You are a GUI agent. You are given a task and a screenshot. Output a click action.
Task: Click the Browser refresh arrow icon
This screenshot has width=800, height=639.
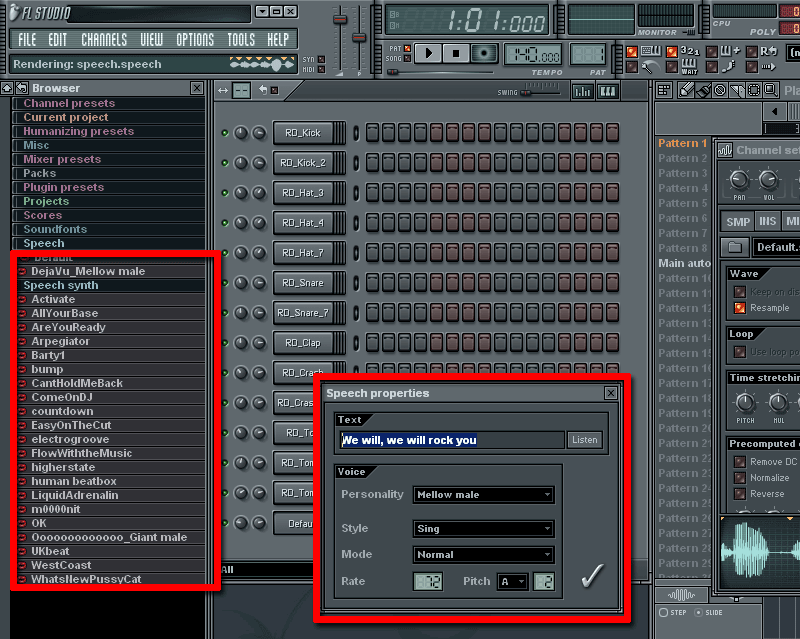coord(21,88)
